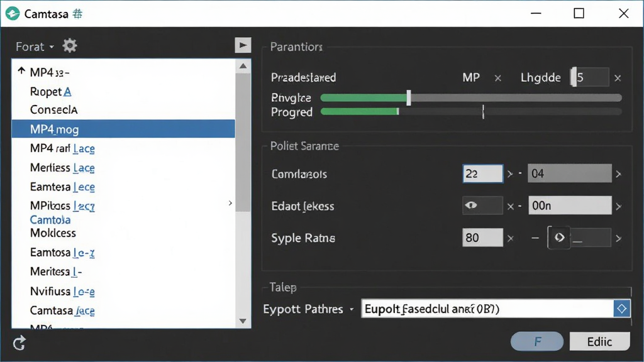Open the Forat dropdown
Screen dimensions: 644x362
coord(35,47)
